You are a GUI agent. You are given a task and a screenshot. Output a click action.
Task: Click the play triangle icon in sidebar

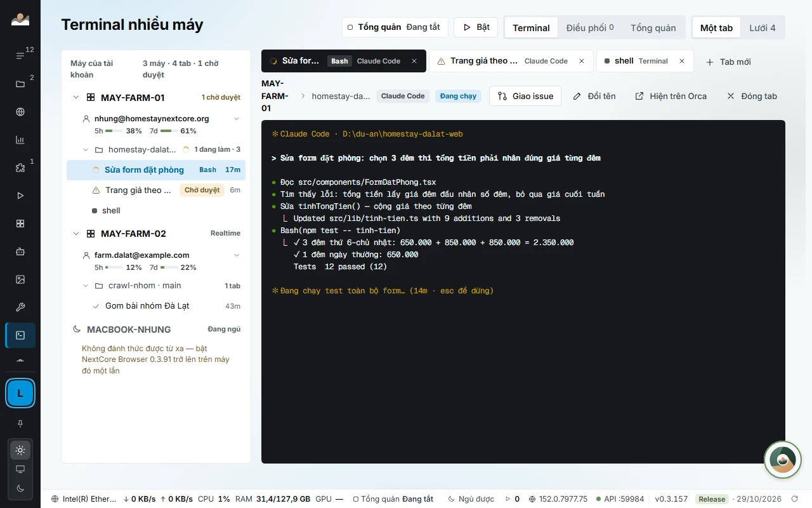click(20, 196)
